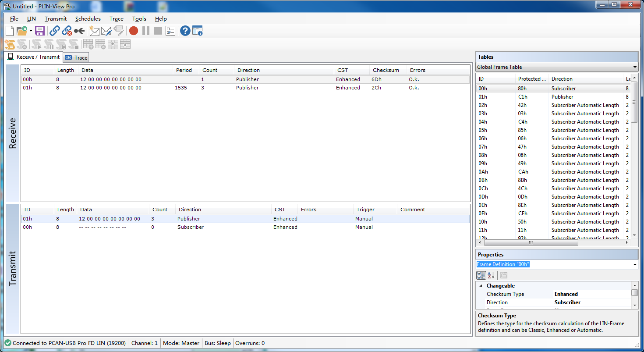Image resolution: width=644 pixels, height=352 pixels.
Task: Start trace with red record button
Action: (134, 31)
